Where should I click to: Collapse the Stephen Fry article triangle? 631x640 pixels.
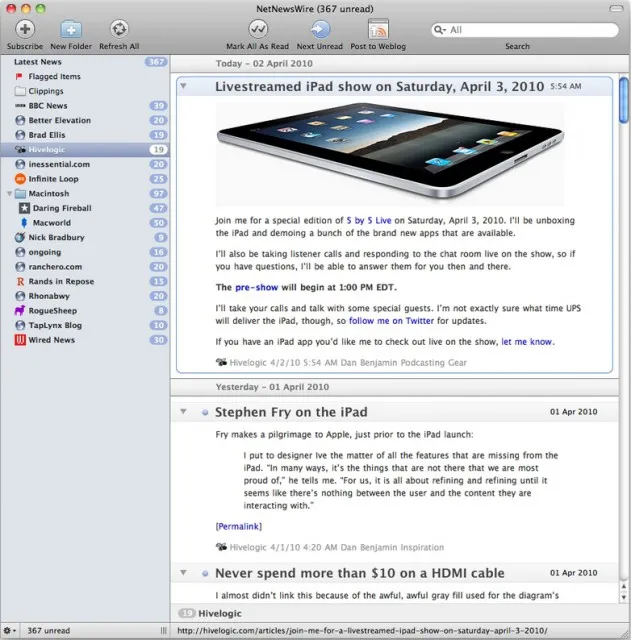[184, 411]
